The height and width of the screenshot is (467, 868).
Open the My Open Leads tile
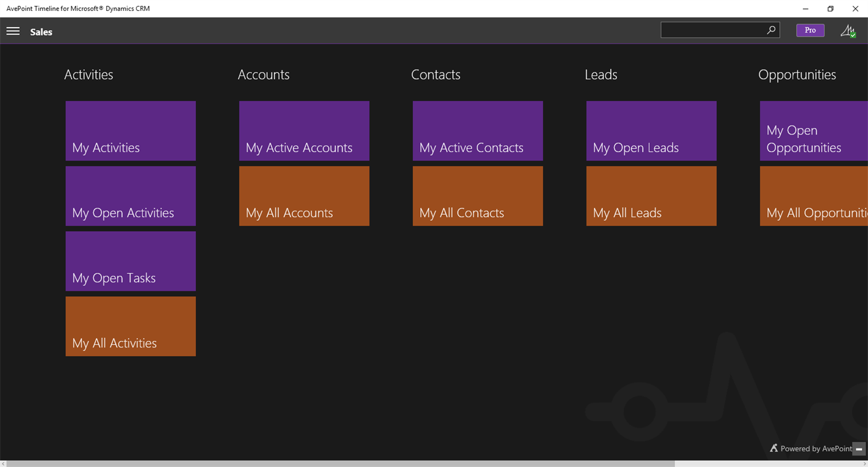click(651, 130)
